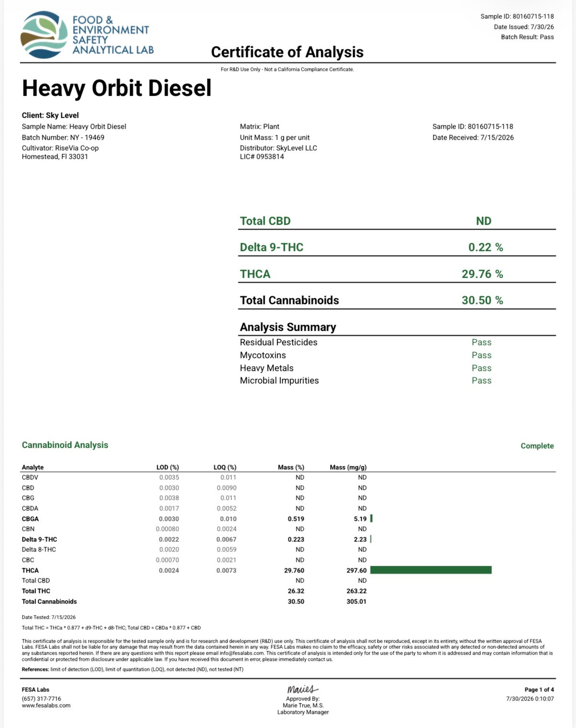
Task: Click the Mass (mg/g) column header
Action: click(348, 467)
